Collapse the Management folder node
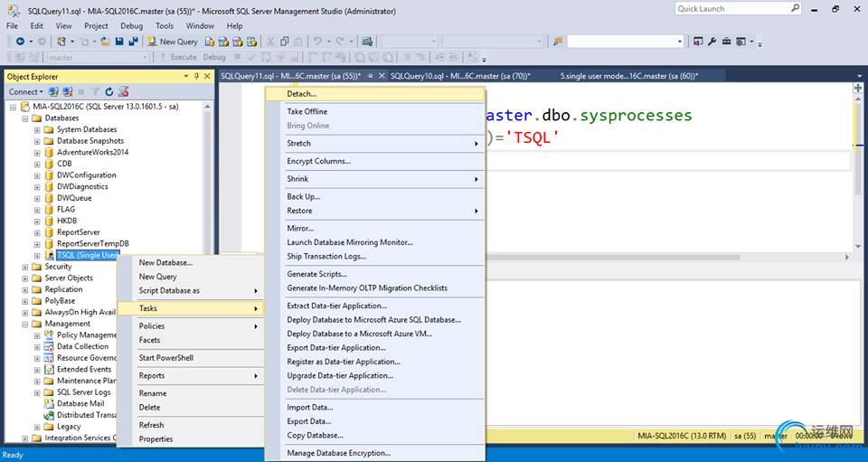 [25, 324]
